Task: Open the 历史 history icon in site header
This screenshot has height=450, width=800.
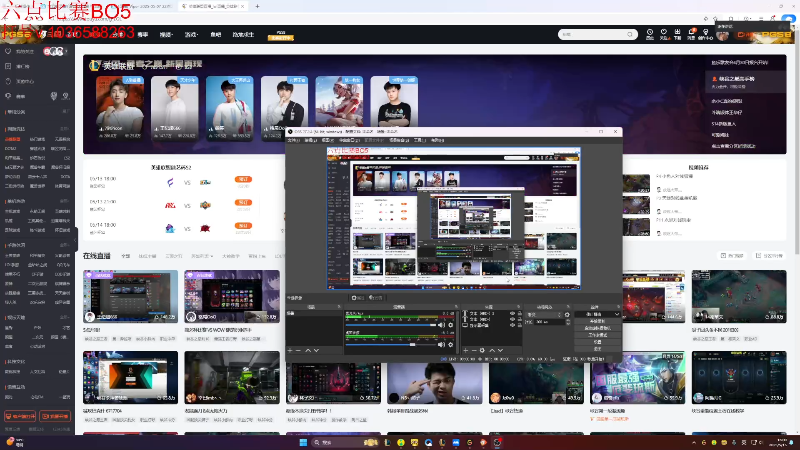Action: pyautogui.click(x=649, y=34)
